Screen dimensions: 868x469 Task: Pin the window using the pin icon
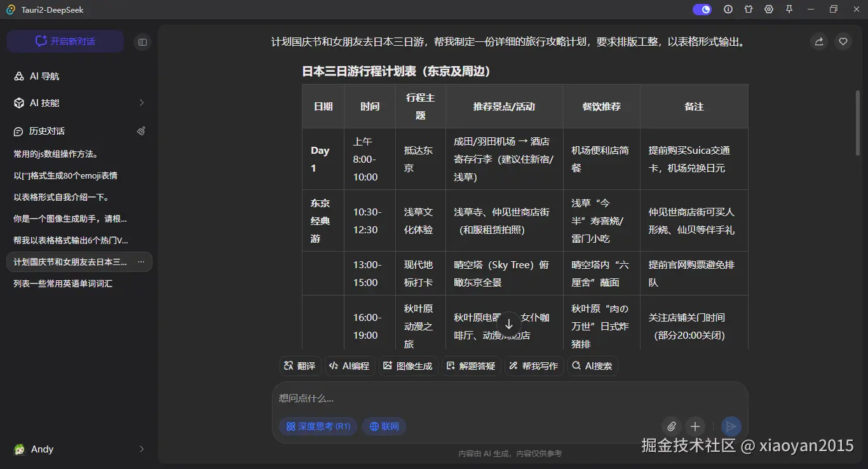789,9
